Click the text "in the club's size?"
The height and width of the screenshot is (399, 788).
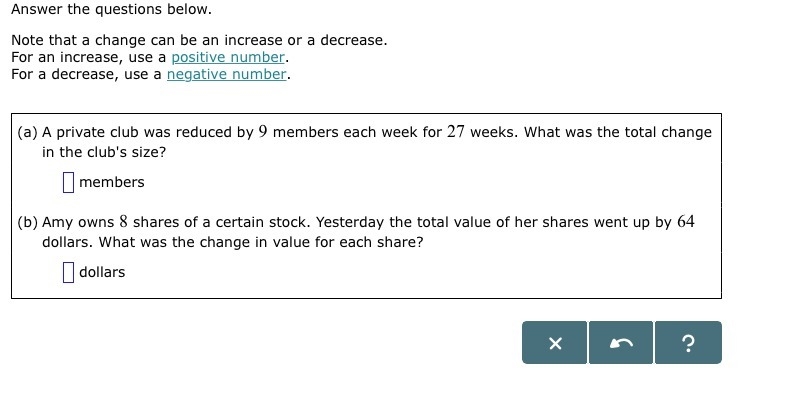click(104, 152)
